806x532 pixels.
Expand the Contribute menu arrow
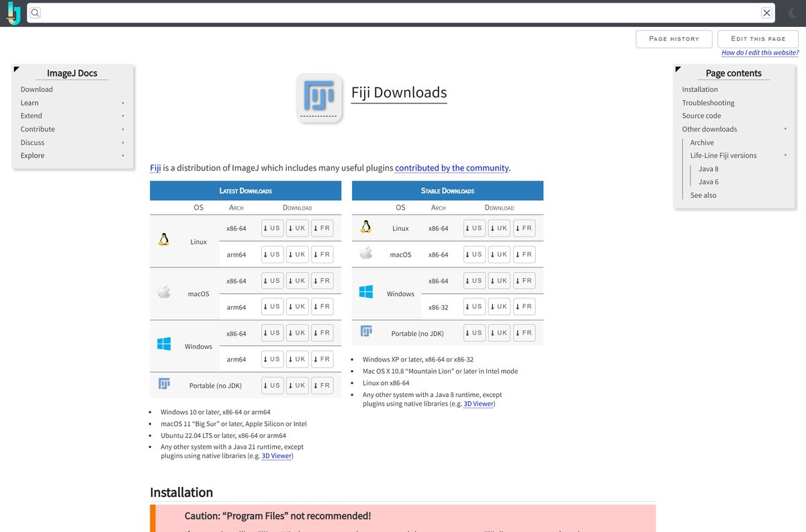pyautogui.click(x=123, y=129)
